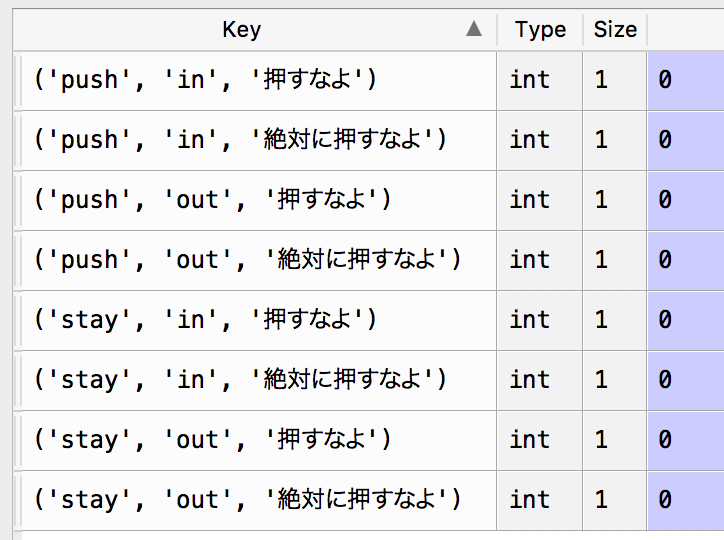The height and width of the screenshot is (540, 724).
Task: Click the sort arrow in Key header
Action: [x=474, y=30]
